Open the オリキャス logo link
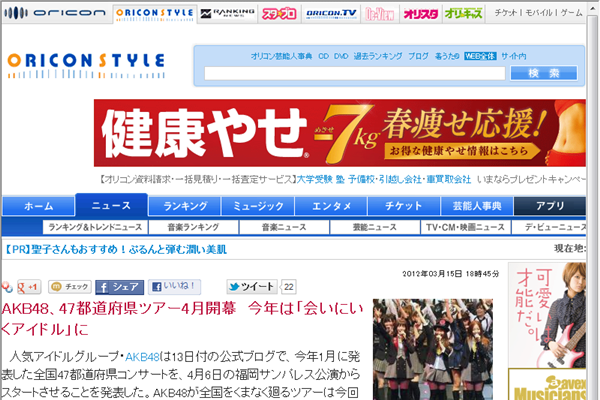The image size is (600, 400). tap(463, 14)
